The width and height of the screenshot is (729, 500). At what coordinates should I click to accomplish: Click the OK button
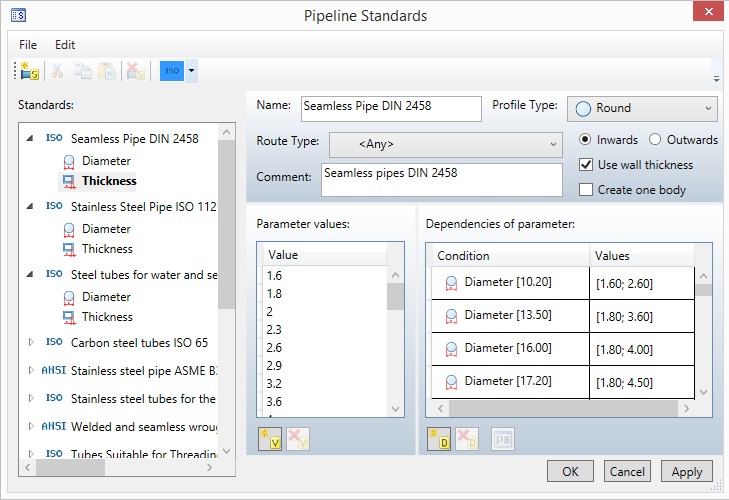(x=570, y=472)
